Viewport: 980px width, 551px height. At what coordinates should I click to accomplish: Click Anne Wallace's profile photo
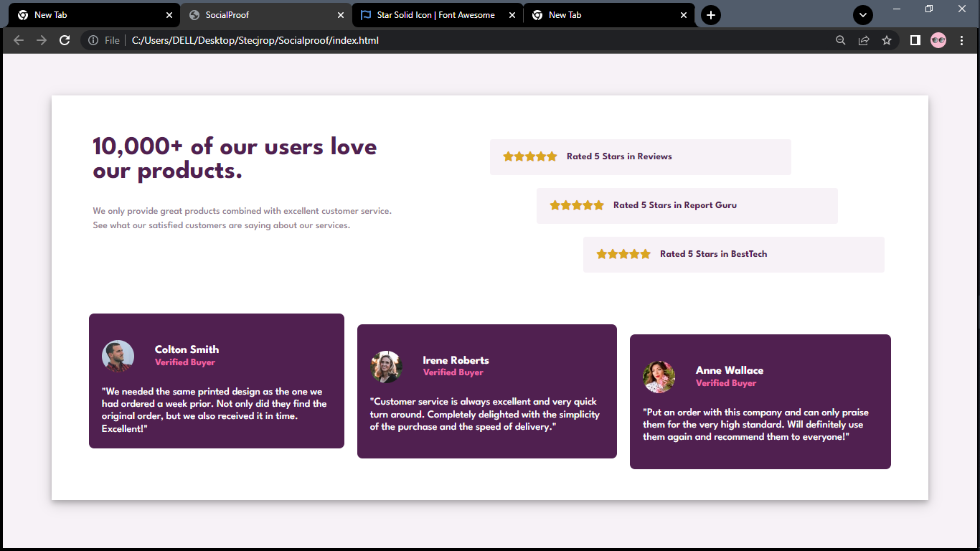coord(659,377)
